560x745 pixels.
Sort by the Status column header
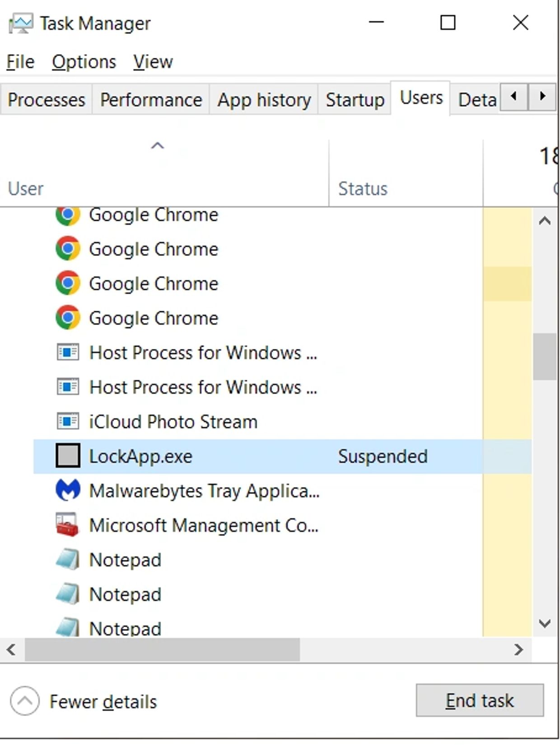pyautogui.click(x=363, y=188)
